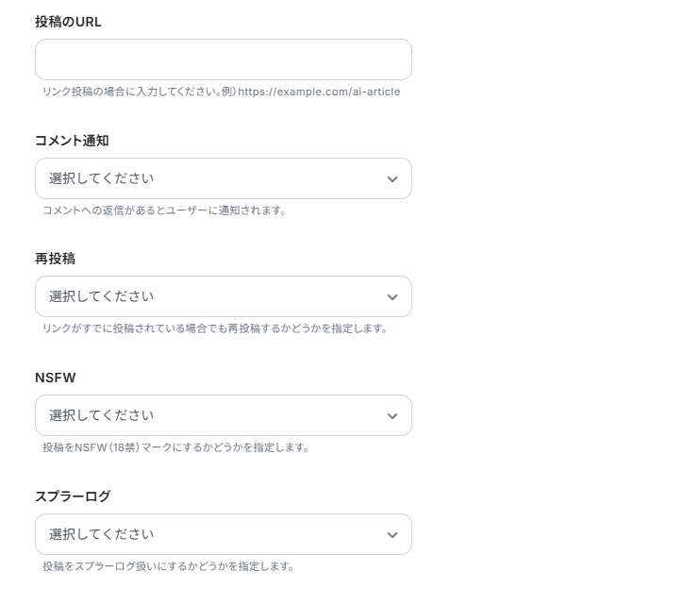
Task: Click the NSFW label heading
Action: tap(55, 378)
